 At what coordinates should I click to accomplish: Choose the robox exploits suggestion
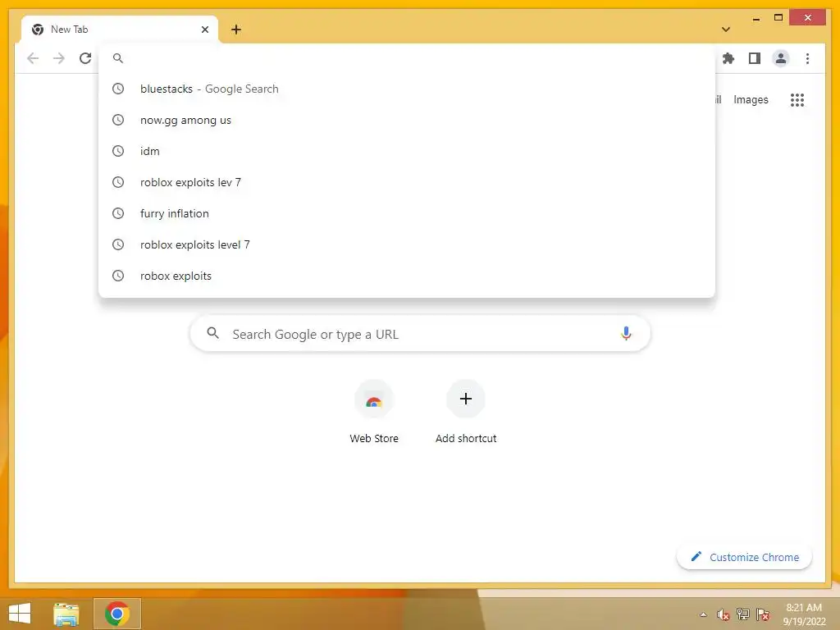407,276
